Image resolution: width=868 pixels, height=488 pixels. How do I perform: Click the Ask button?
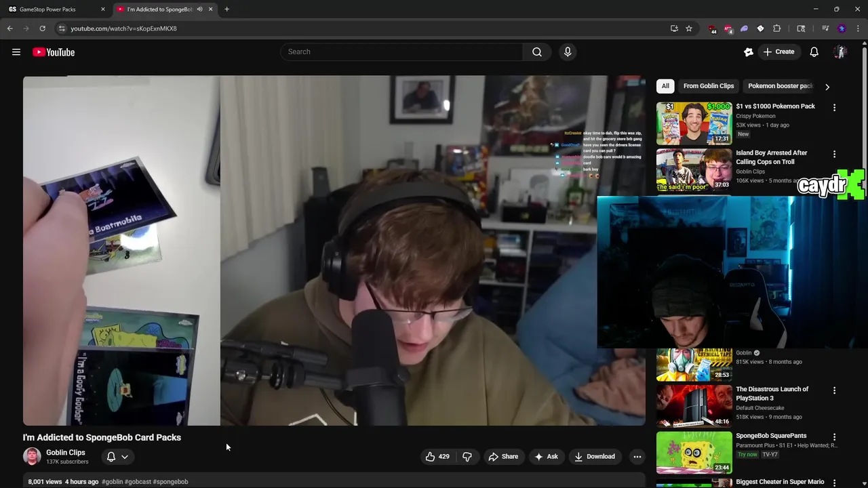tap(546, 457)
